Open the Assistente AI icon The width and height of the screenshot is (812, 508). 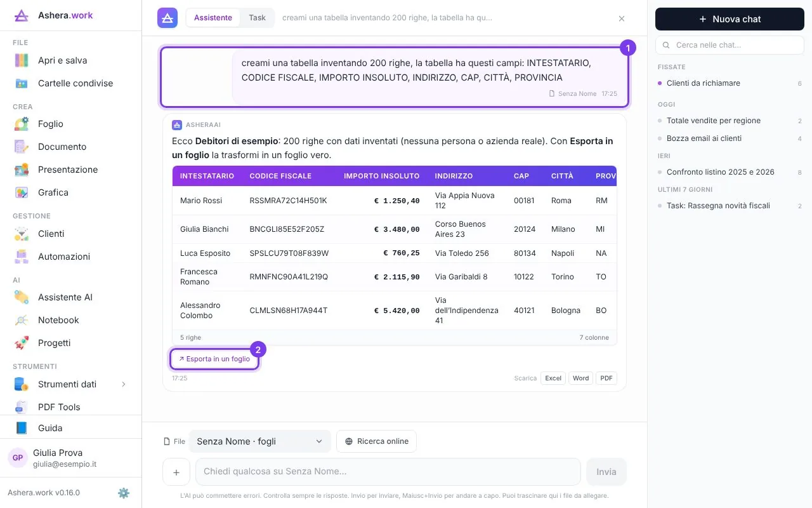click(x=22, y=297)
